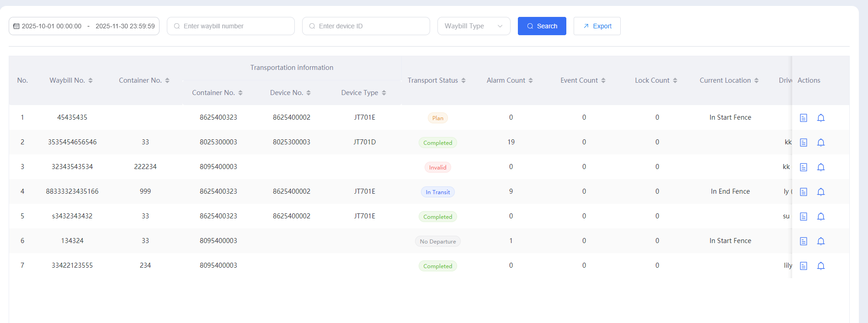Expand the Waybill Type dropdown

coord(474,26)
